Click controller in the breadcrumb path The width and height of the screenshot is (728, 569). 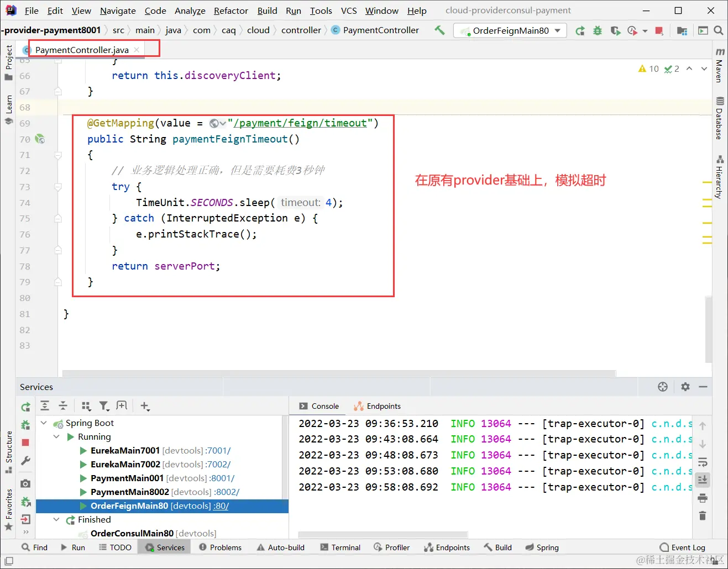[301, 30]
